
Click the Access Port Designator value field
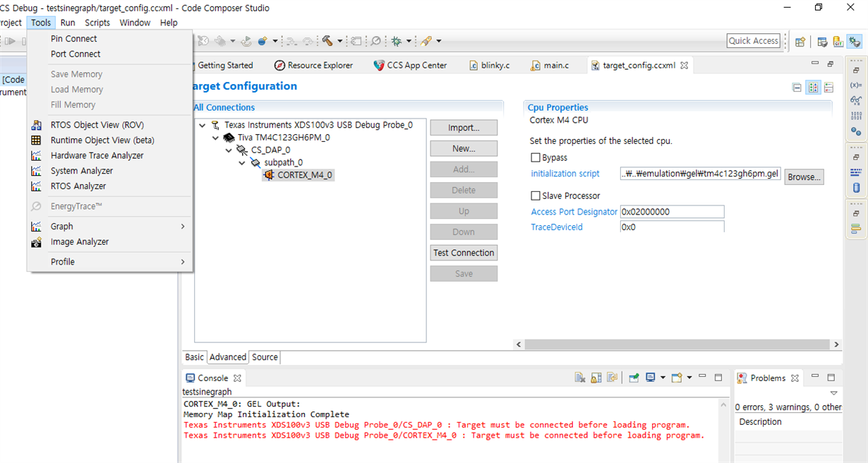pos(672,212)
